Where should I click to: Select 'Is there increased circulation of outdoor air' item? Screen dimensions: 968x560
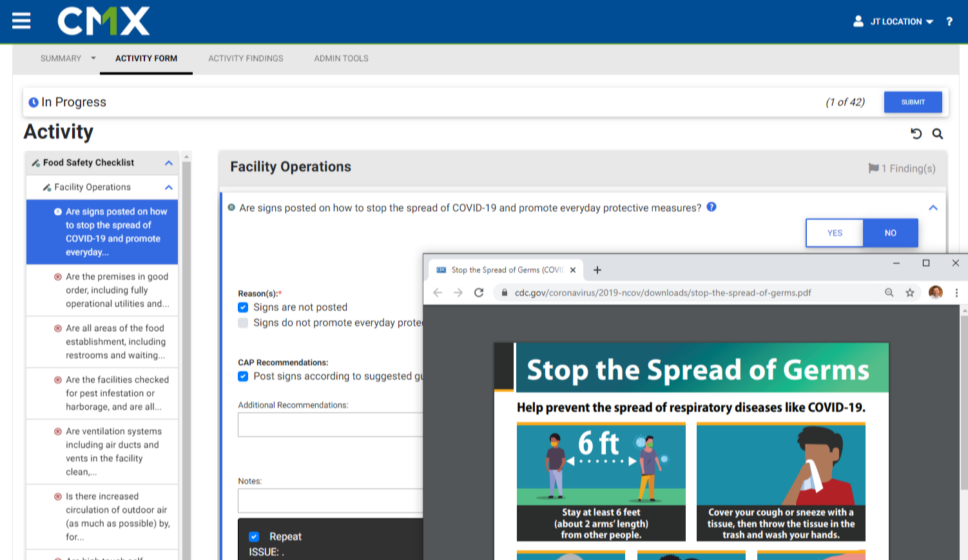[102, 516]
